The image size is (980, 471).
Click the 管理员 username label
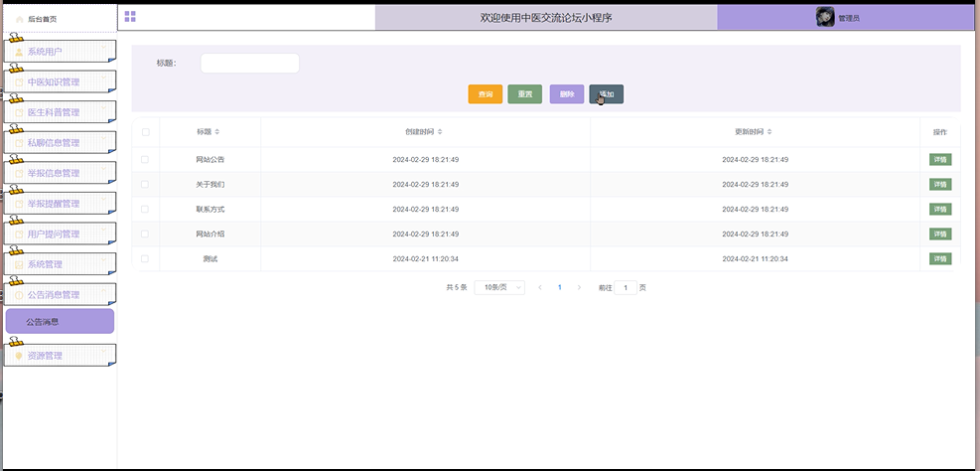[849, 19]
